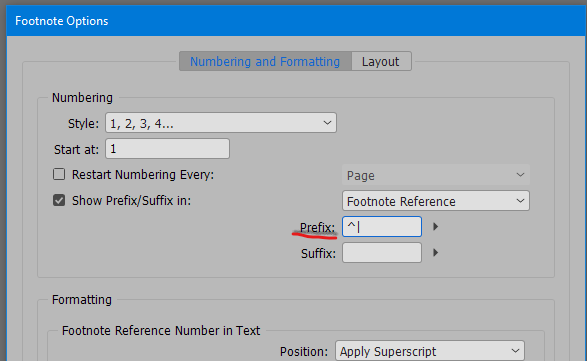
Task: Focus the Prefix text field
Action: (382, 227)
